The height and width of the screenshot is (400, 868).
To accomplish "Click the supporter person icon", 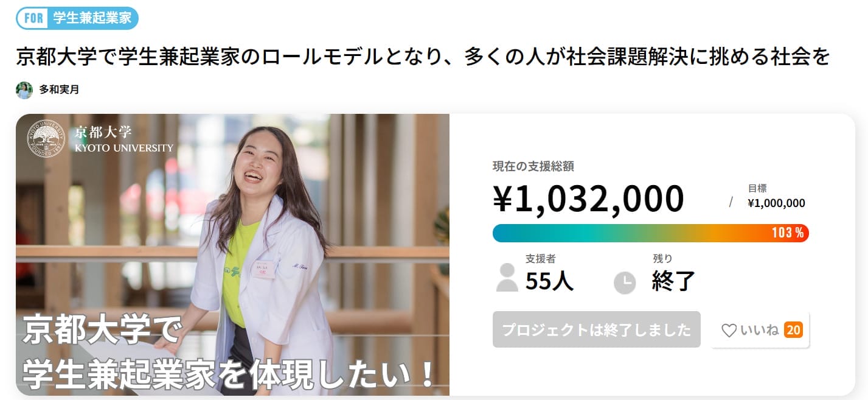I will tap(507, 278).
